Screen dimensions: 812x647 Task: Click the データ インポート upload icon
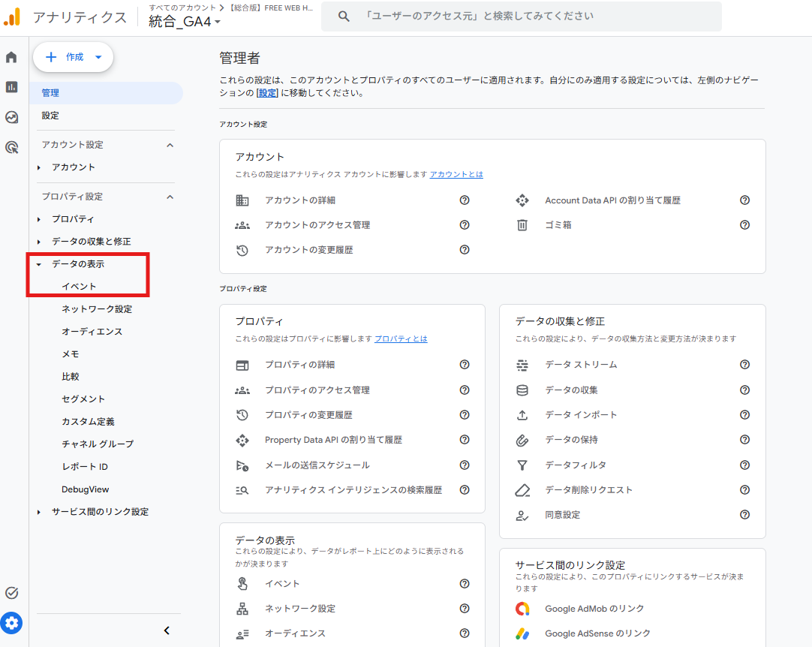[522, 415]
